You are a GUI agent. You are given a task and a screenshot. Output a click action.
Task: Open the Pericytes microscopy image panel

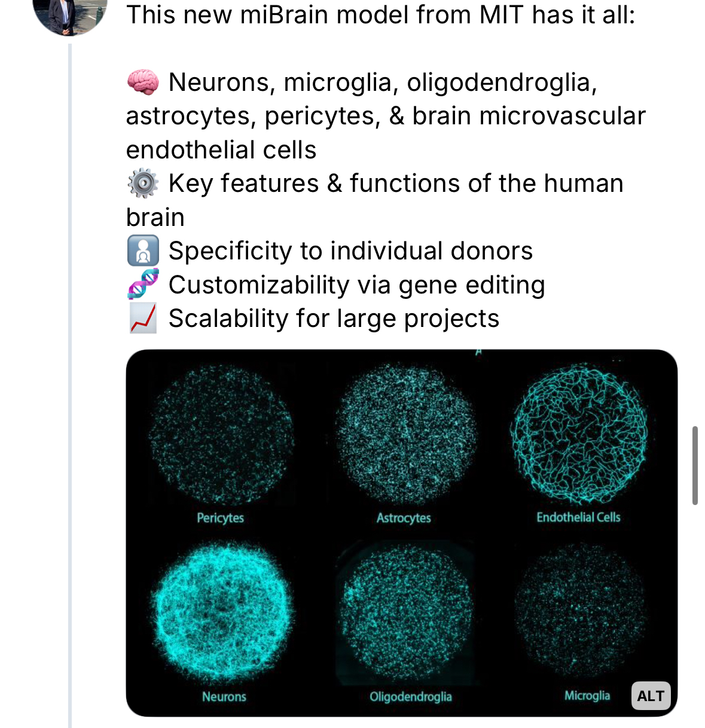point(221,435)
